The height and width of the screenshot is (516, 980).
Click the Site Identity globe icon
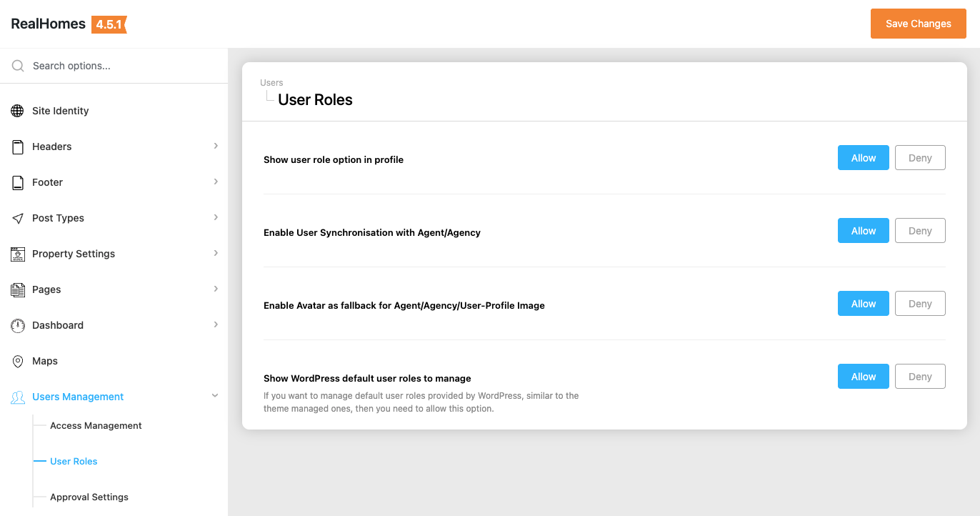point(18,111)
